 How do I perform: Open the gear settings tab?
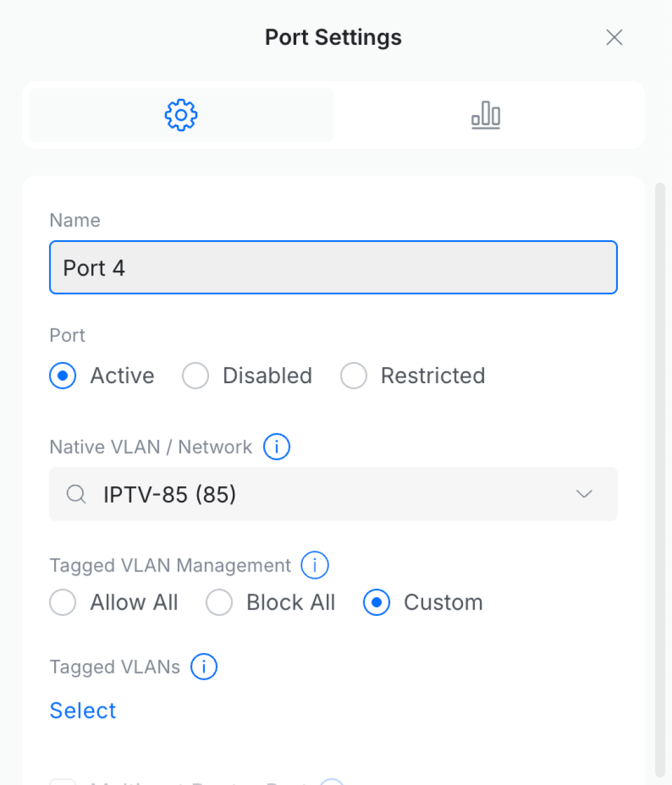[181, 115]
